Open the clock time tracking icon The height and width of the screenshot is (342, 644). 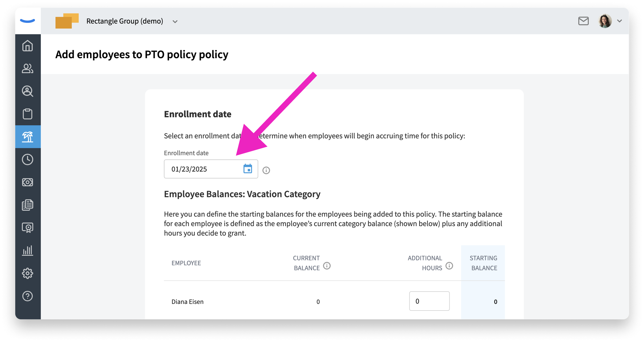click(28, 159)
